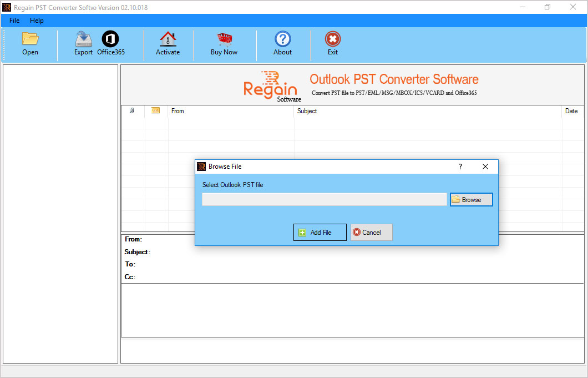Sort messages by the From column header
Screen dimensions: 588x378
click(x=178, y=110)
